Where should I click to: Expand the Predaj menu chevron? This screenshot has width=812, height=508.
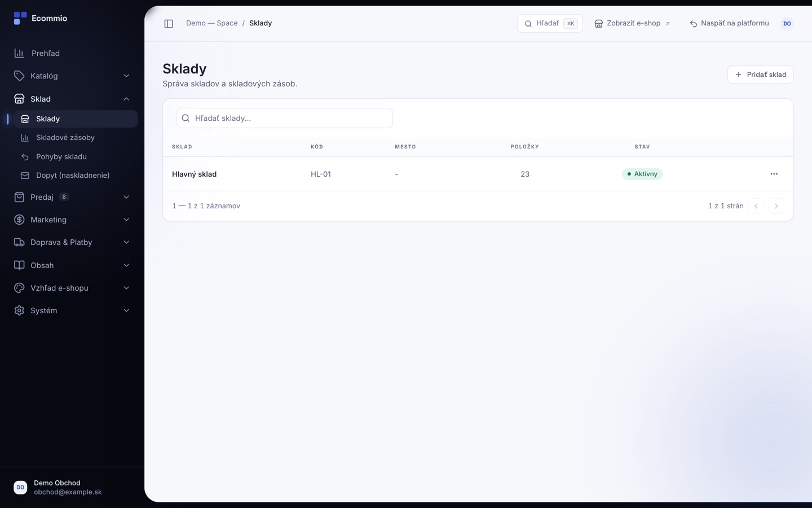point(126,197)
